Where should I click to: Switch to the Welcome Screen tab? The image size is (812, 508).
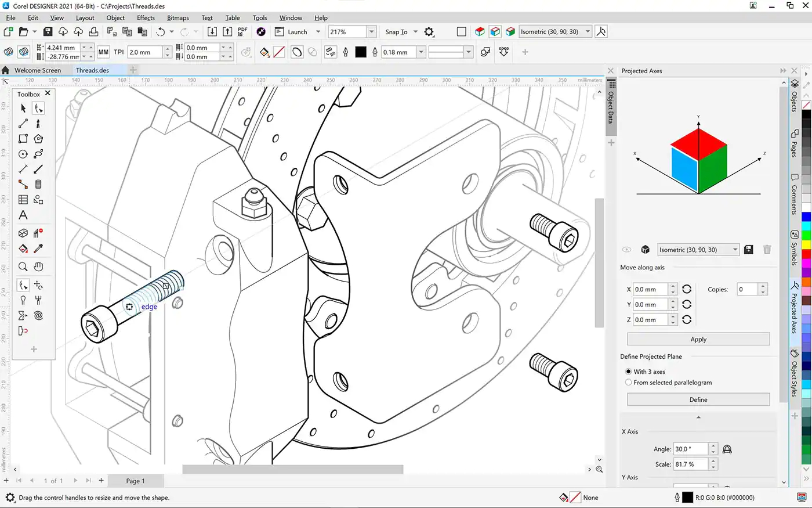point(38,70)
